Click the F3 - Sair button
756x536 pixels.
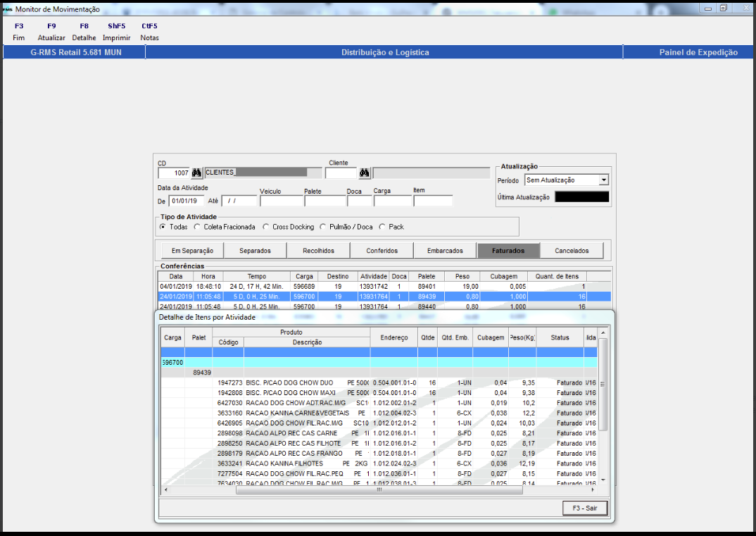[585, 508]
